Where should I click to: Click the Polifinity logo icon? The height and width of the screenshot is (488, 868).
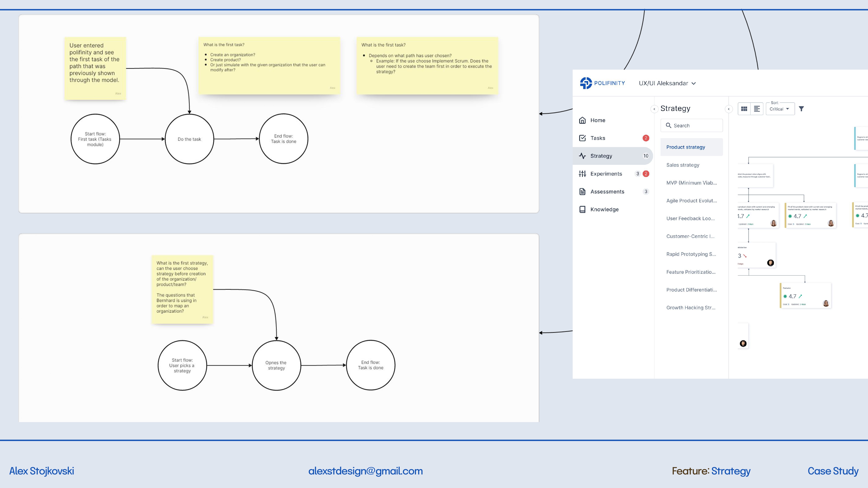[586, 83]
